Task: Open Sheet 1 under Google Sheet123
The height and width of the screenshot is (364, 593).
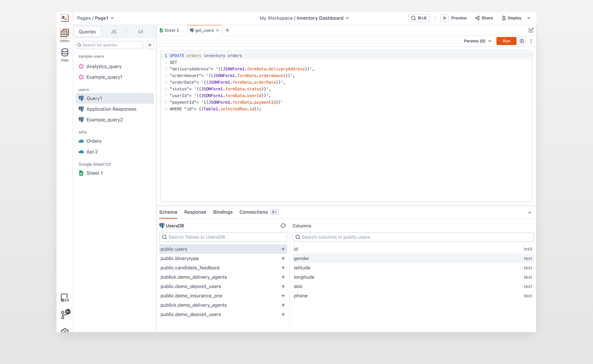Action: (114, 173)
